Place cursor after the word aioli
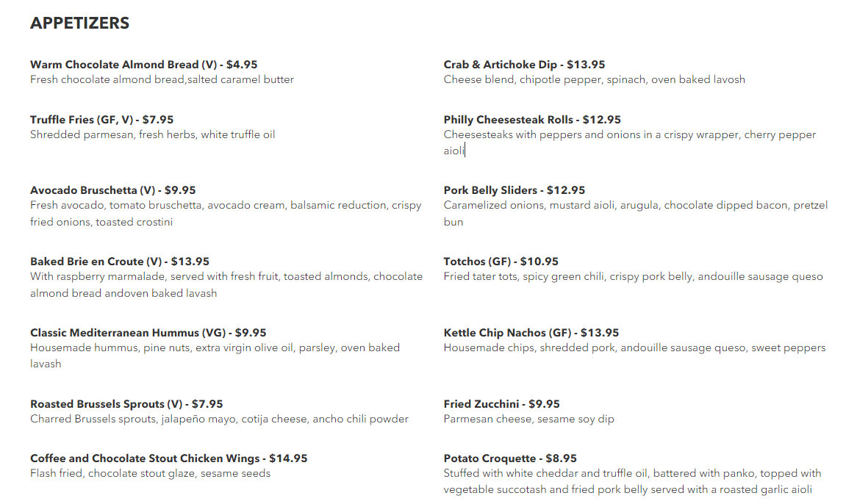This screenshot has height=504, width=846. [x=465, y=151]
